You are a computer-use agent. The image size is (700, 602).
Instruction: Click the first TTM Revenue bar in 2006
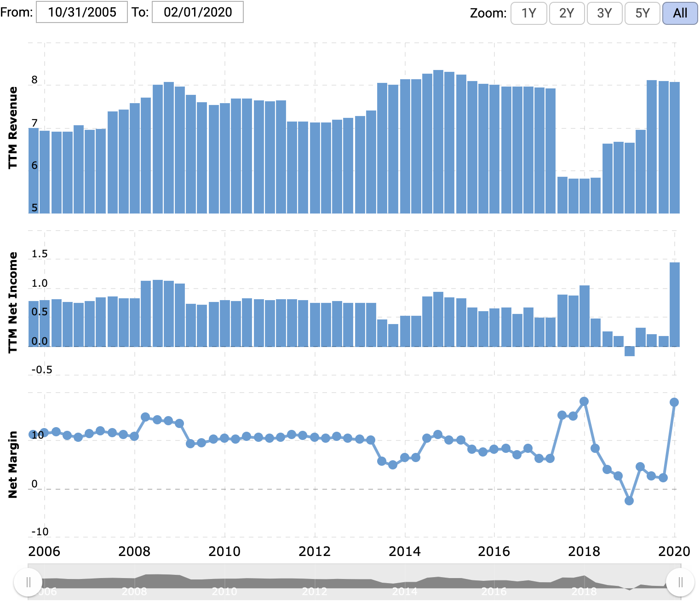34,171
